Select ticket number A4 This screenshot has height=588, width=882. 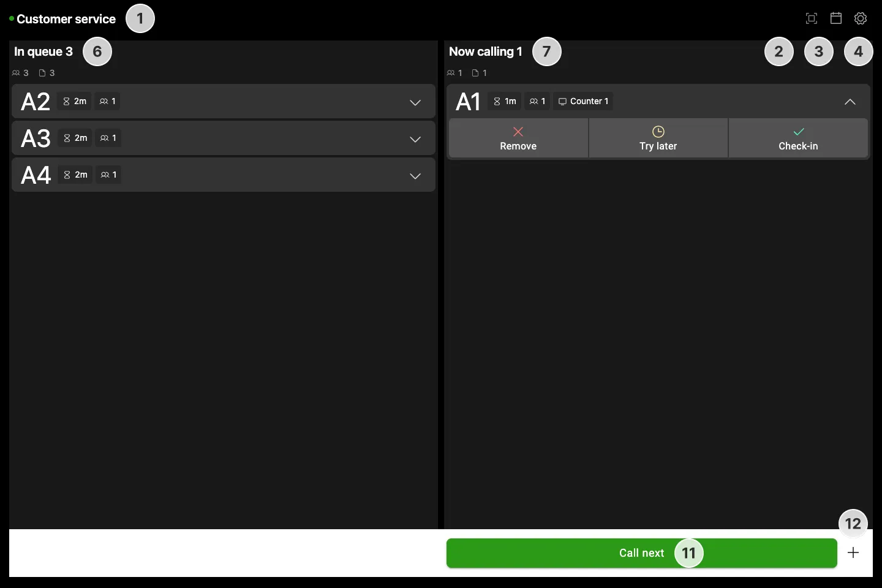pos(36,175)
